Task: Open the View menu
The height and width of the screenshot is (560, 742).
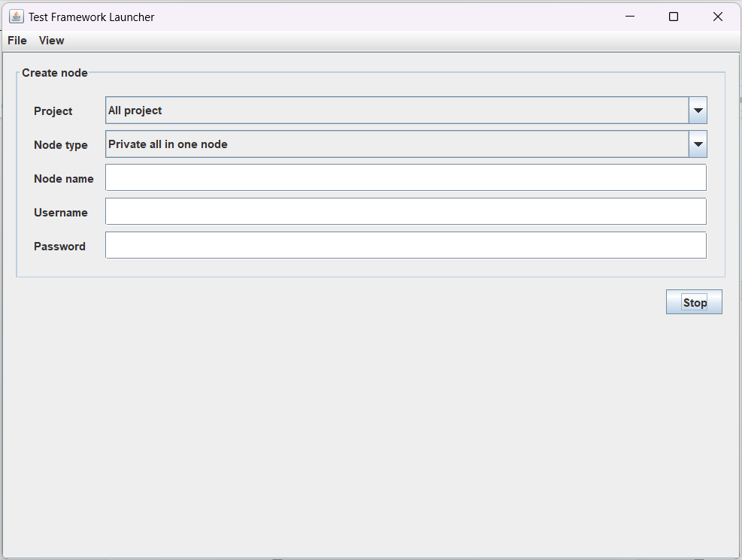Action: (x=51, y=41)
